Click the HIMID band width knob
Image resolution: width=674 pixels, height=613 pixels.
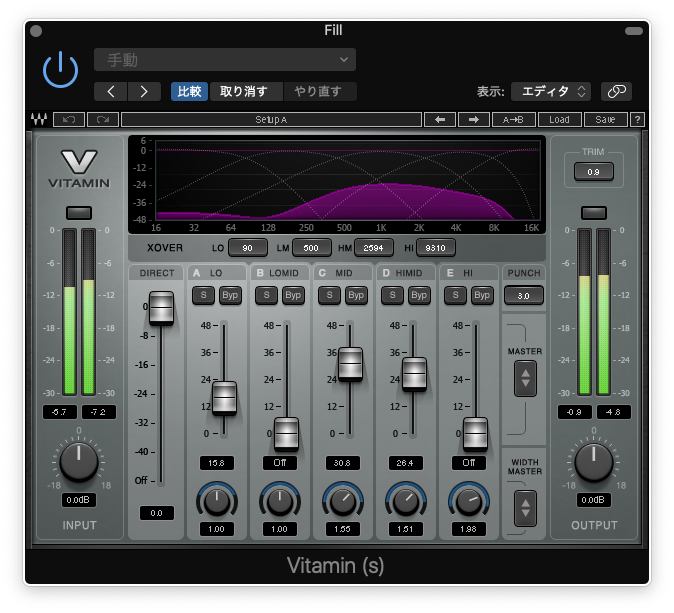click(x=405, y=502)
